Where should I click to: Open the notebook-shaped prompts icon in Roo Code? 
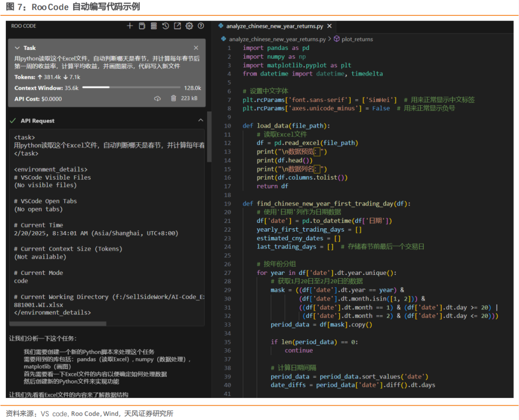pos(142,26)
